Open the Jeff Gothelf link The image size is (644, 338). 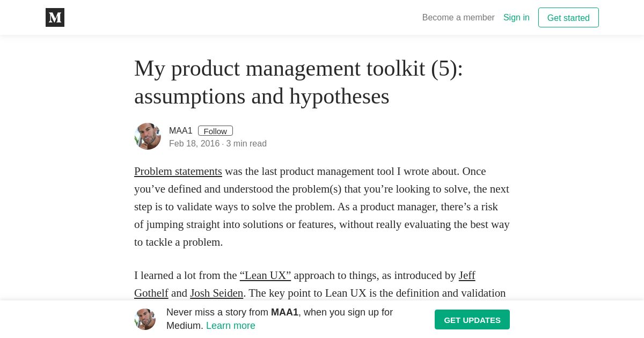point(467,275)
